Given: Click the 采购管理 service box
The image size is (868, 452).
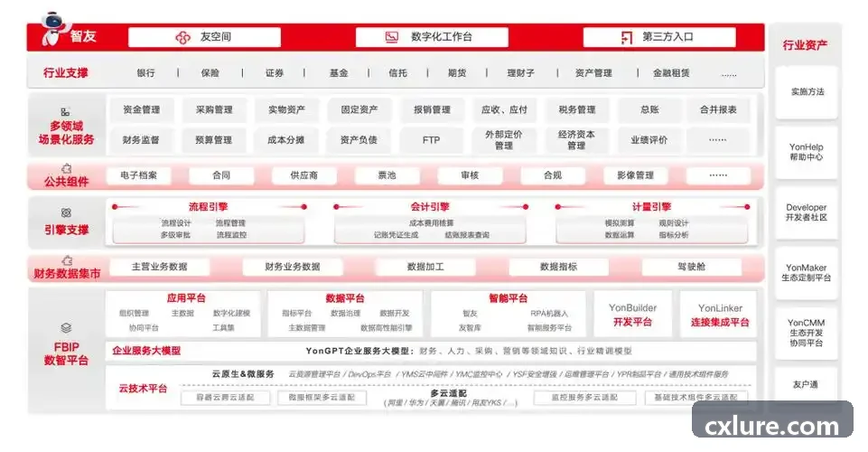Looking at the screenshot, I should click(214, 109).
